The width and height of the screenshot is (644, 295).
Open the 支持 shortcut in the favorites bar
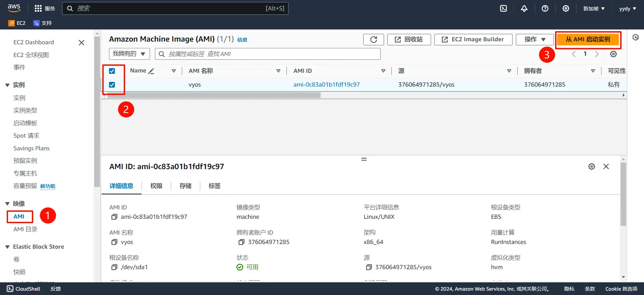[42, 23]
